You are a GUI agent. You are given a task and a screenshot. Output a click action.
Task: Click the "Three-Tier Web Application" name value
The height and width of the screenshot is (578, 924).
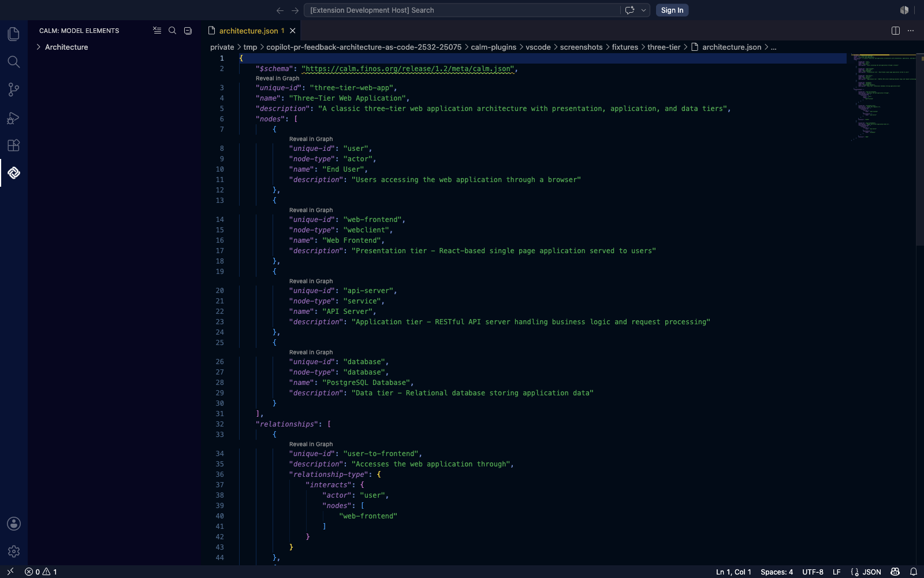pos(347,98)
